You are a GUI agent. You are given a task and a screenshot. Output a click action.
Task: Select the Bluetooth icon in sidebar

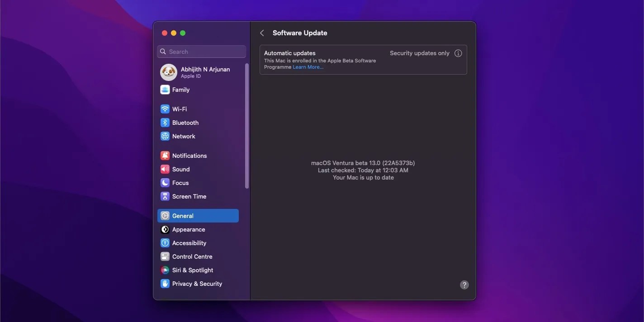pos(165,122)
